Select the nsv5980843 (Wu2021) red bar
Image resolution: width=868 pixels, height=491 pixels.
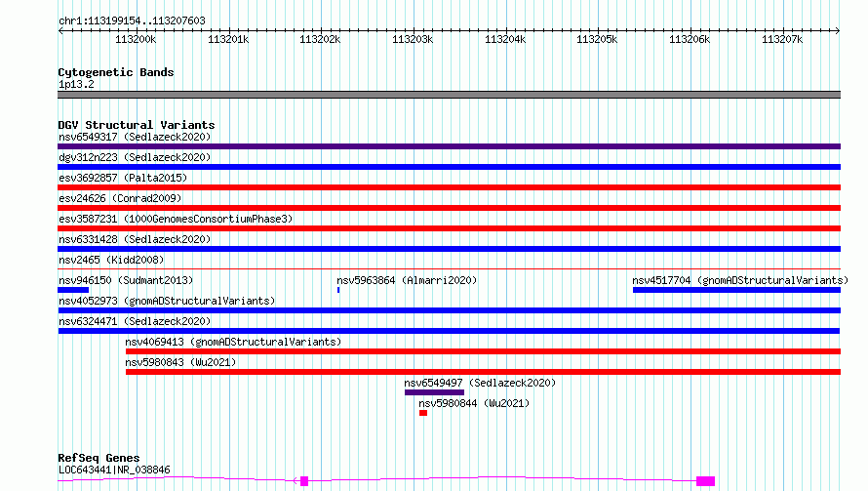tap(484, 372)
